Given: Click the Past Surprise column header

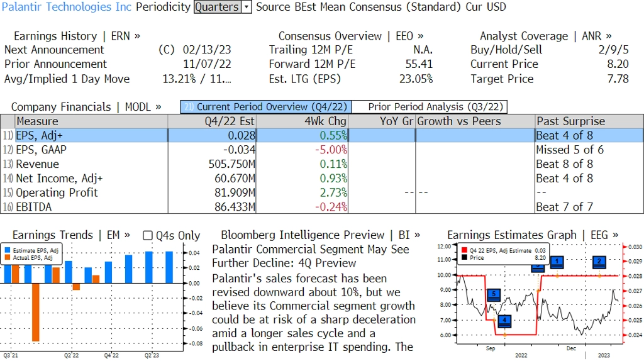Looking at the screenshot, I should (589, 121).
